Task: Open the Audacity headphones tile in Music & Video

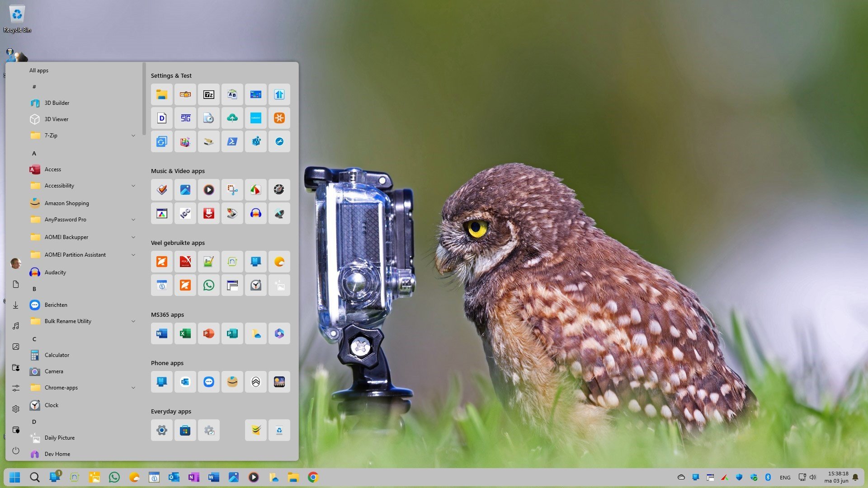Action: (x=255, y=213)
